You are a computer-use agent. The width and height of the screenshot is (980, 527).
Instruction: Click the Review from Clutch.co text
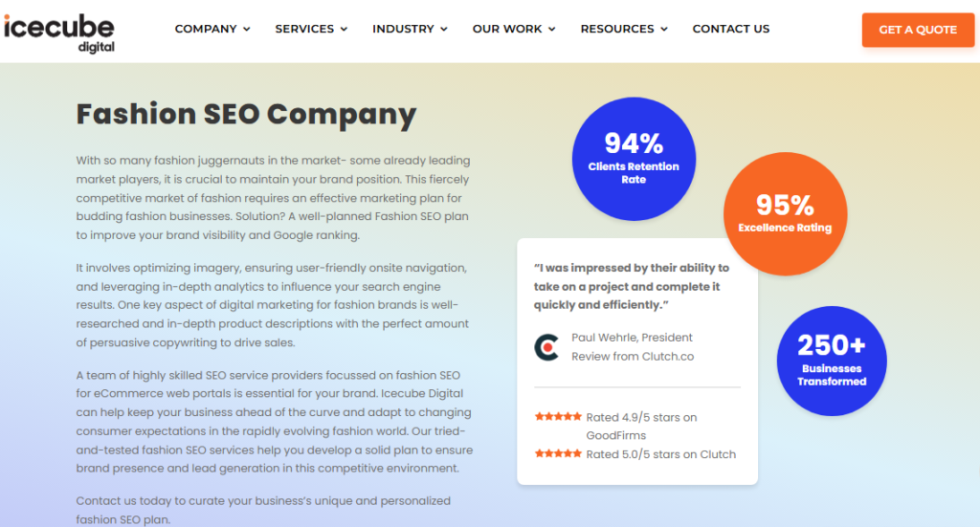point(633,357)
